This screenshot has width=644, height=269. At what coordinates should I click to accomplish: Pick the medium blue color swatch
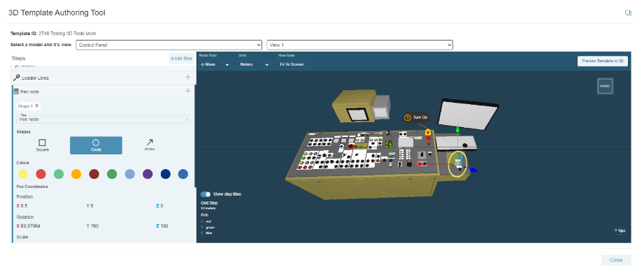(x=183, y=174)
